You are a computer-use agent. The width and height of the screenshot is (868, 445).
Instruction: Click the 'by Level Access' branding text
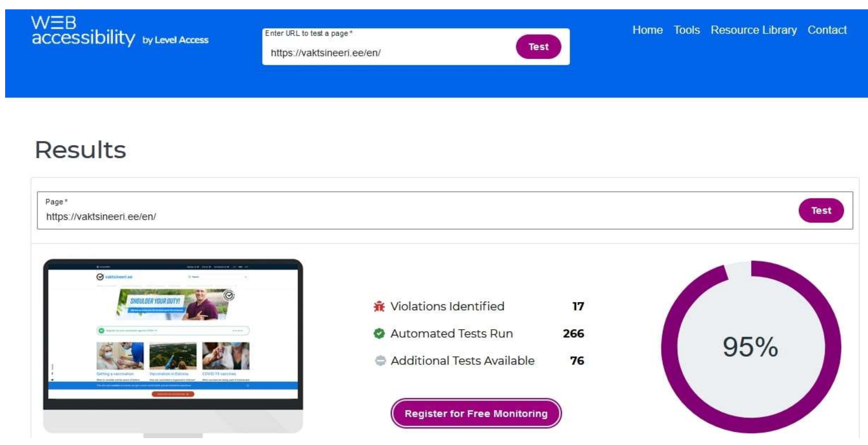tap(175, 40)
